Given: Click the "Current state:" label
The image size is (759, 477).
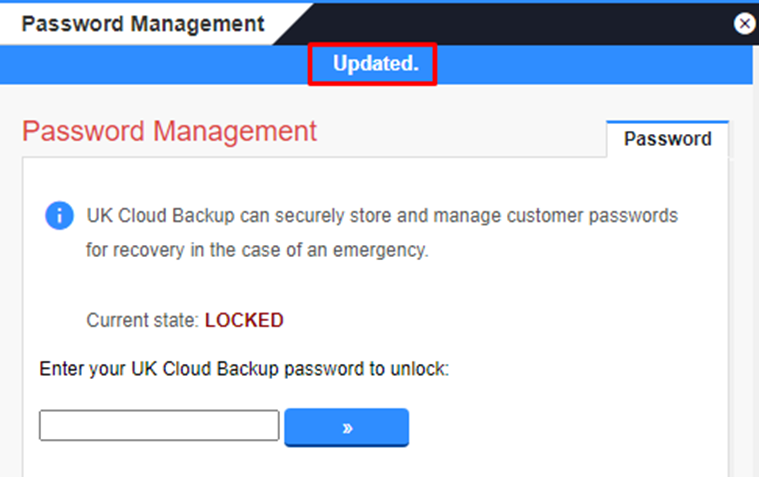Looking at the screenshot, I should (143, 321).
